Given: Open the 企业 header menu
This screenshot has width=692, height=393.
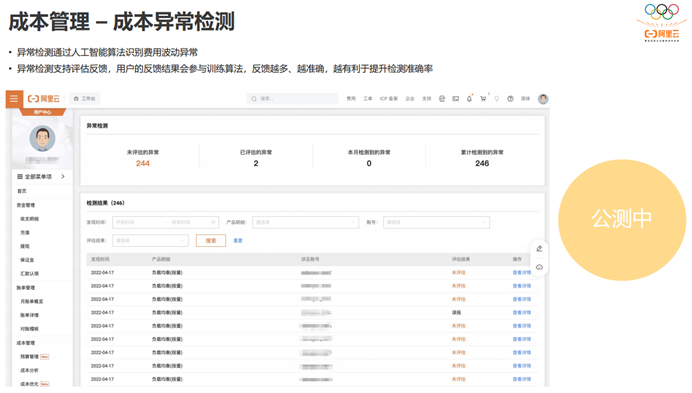Looking at the screenshot, I should tap(410, 99).
